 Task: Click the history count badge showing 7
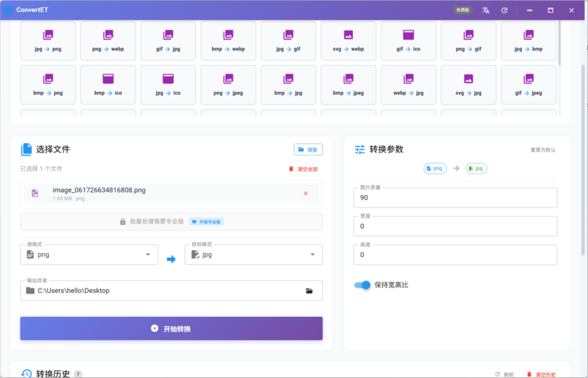78,374
